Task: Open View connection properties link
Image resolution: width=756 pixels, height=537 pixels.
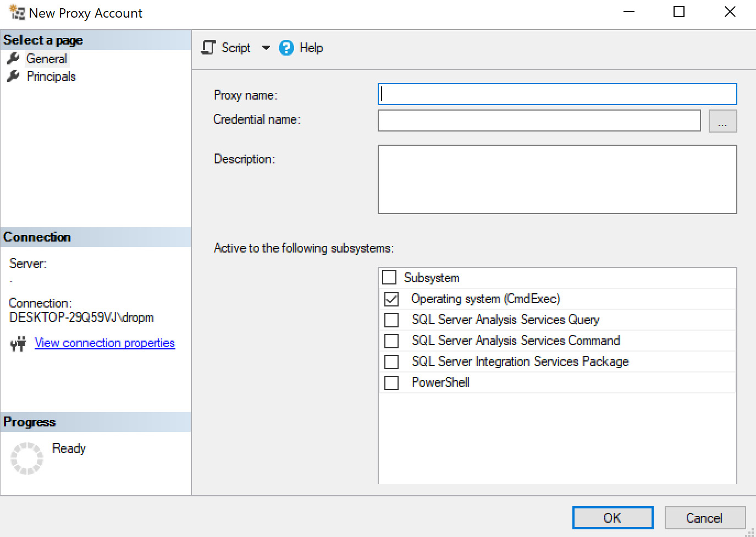Action: click(104, 343)
